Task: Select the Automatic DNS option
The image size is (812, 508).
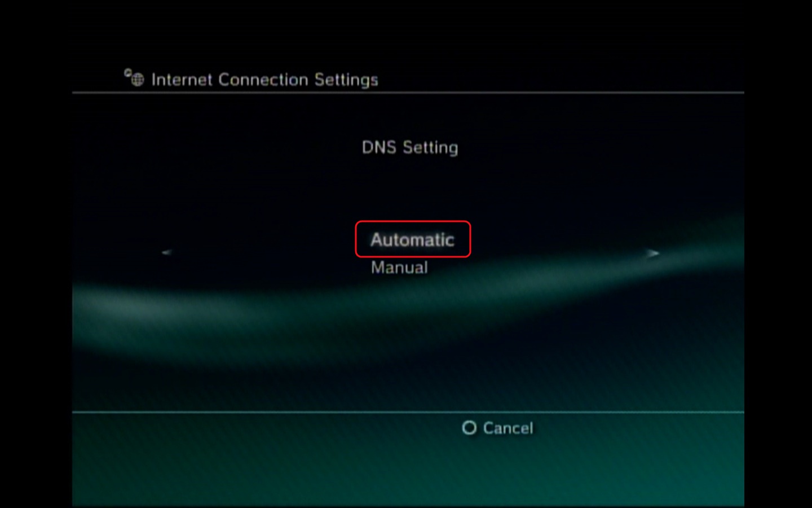Action: coord(412,240)
